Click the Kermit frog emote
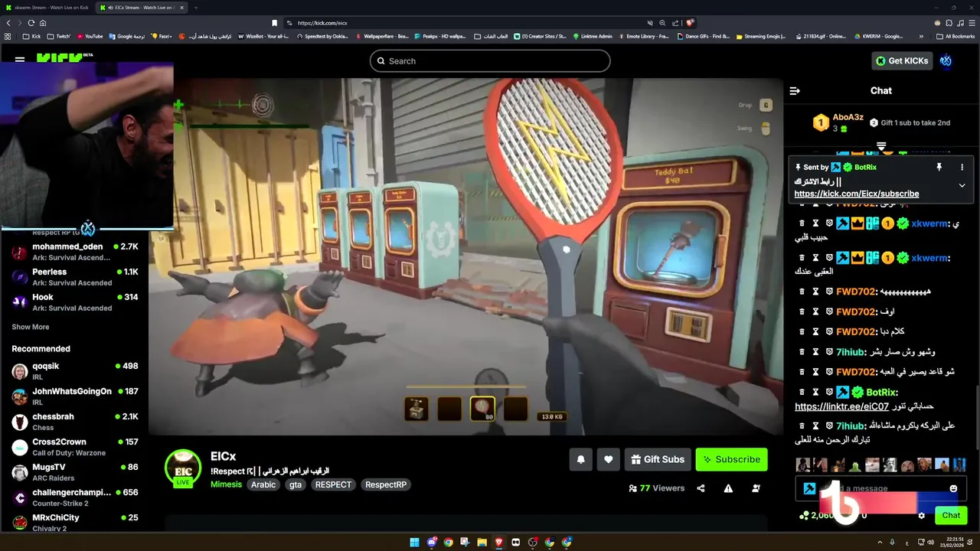This screenshot has width=980, height=551. click(x=856, y=465)
